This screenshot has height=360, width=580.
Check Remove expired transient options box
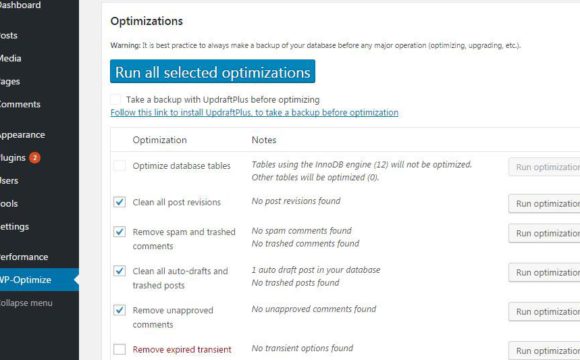pos(119,349)
